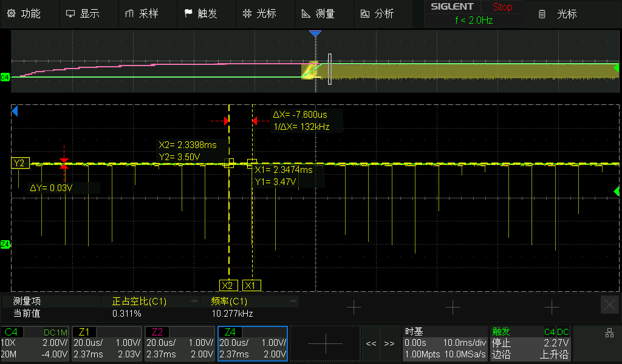Screen dimensions: 622x364
Task: Click the green Z4 zoom channel marker
Action: 5,244
